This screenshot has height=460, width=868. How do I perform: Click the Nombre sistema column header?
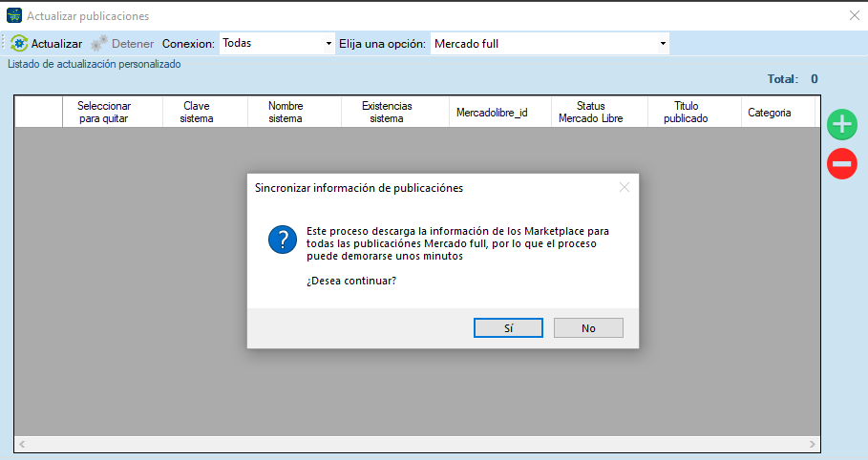[294, 112]
